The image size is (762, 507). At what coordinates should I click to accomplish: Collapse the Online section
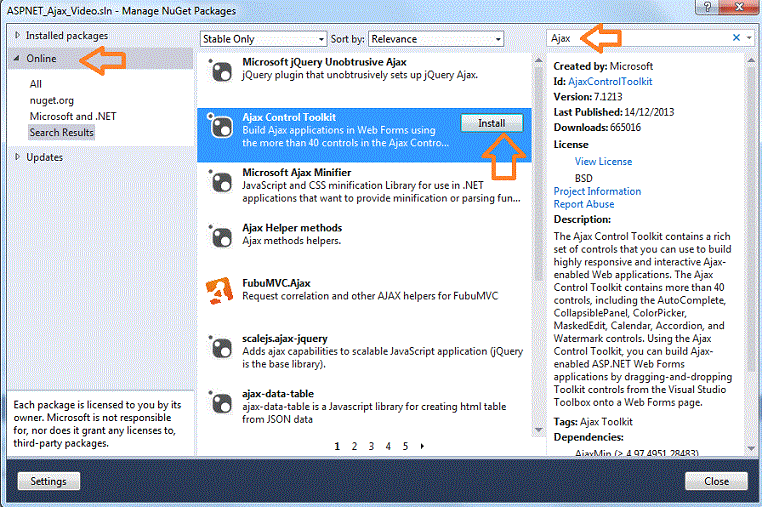click(x=17, y=58)
